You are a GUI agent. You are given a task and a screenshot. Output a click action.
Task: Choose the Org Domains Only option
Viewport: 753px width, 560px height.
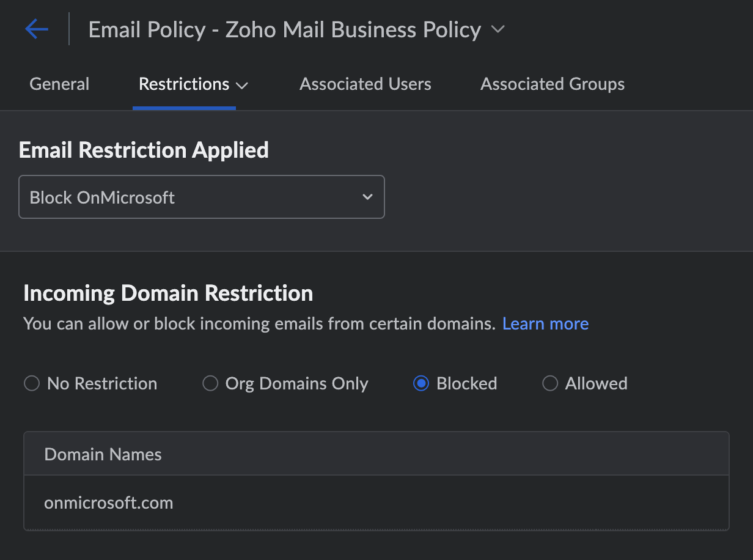(x=210, y=383)
